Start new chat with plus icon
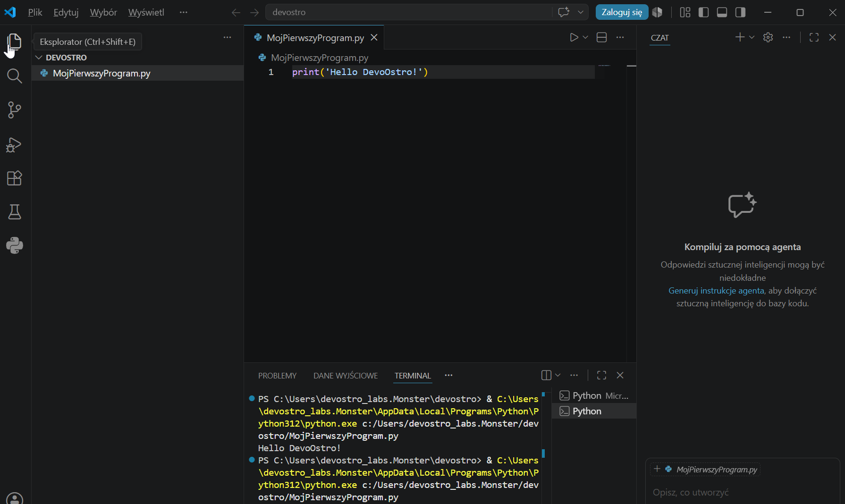Image resolution: width=845 pixels, height=504 pixels. (x=740, y=37)
